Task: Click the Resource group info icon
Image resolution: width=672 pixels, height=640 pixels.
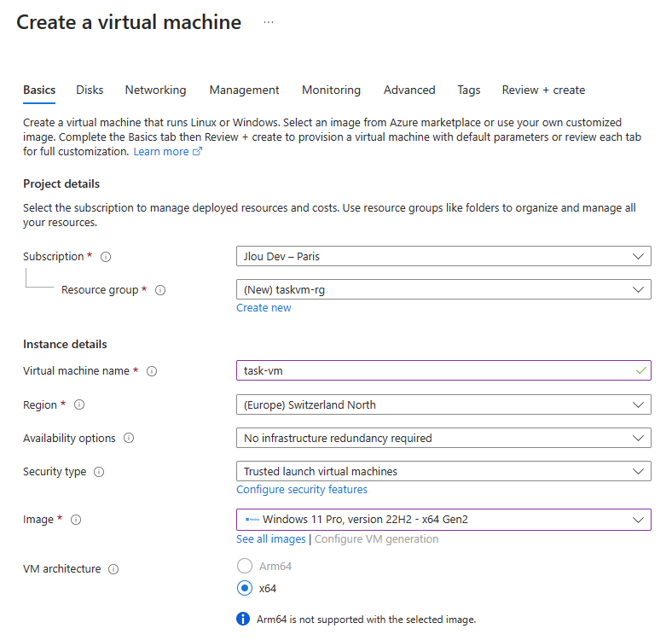Action: tap(160, 290)
